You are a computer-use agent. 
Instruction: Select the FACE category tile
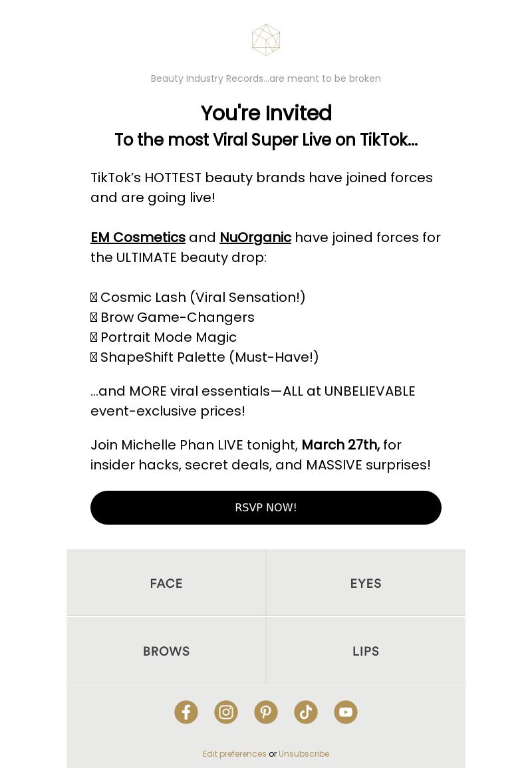[x=166, y=583]
